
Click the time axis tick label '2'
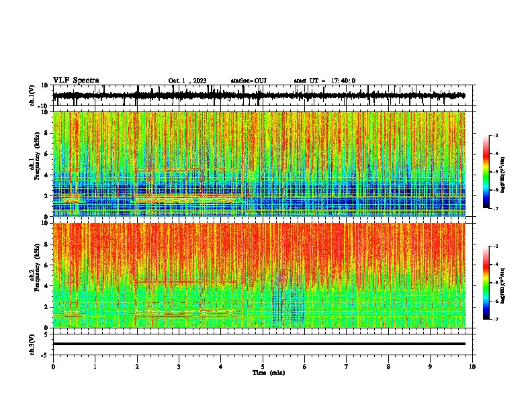point(137,367)
